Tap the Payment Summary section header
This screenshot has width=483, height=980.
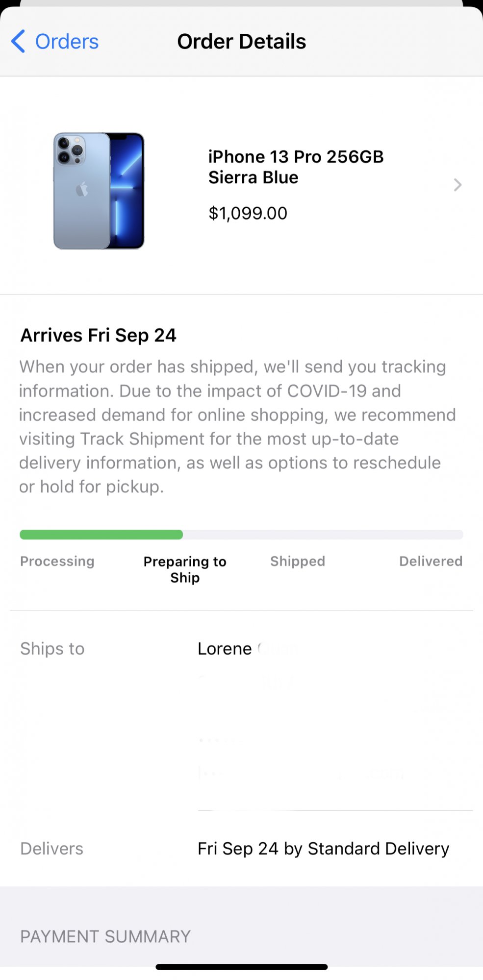click(x=105, y=936)
